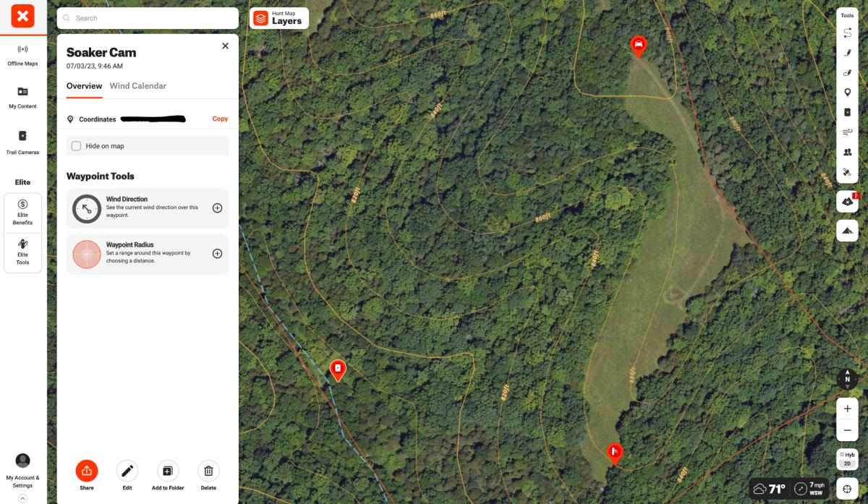Zoom in on the map
This screenshot has height=504, width=868.
pyautogui.click(x=847, y=409)
